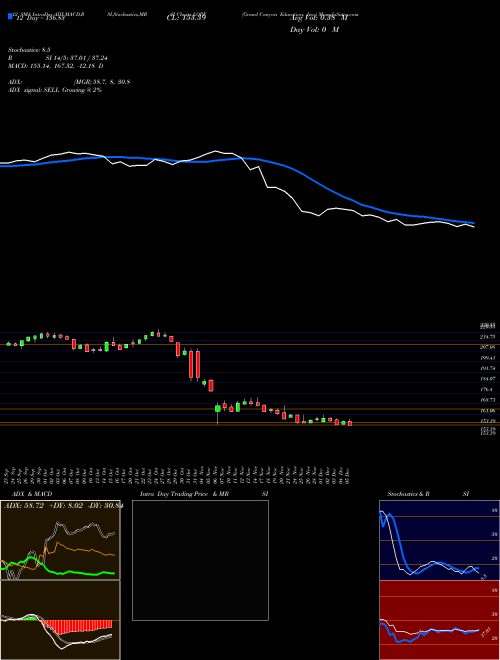This screenshot has height=660, width=500.
Task: Click the 12 Day SMA value text
Action: [x=39, y=18]
